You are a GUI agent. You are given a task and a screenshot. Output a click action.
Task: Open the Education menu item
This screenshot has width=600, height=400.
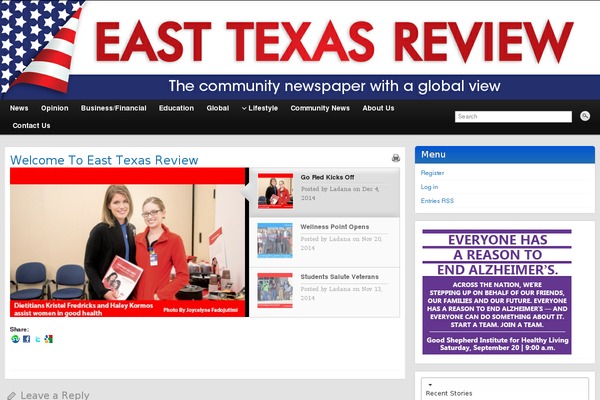(176, 108)
